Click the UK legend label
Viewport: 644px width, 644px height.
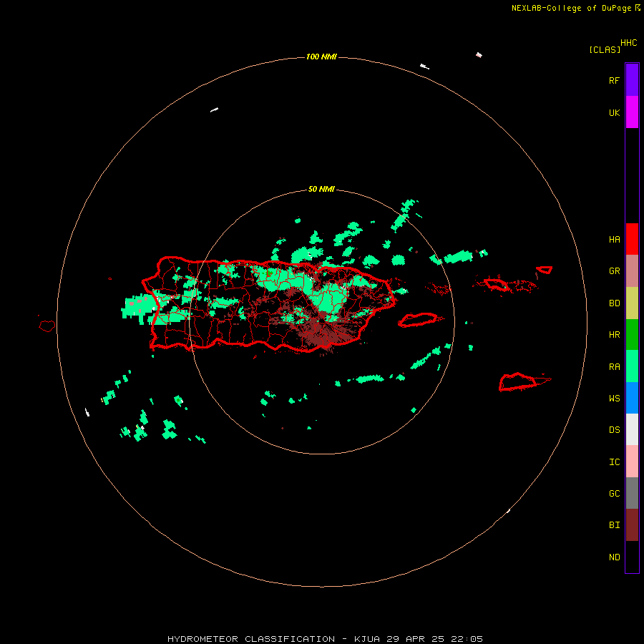[x=614, y=112]
